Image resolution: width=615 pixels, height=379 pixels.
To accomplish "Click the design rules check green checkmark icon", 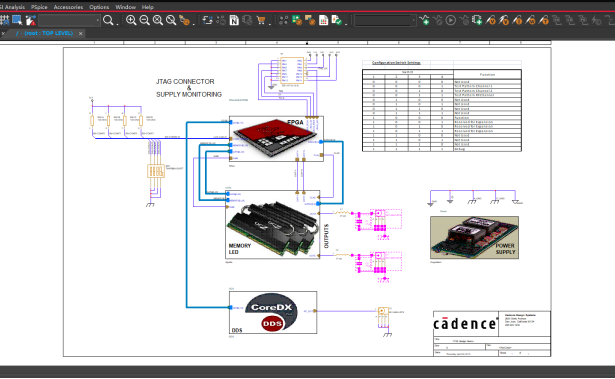I will 337,20.
